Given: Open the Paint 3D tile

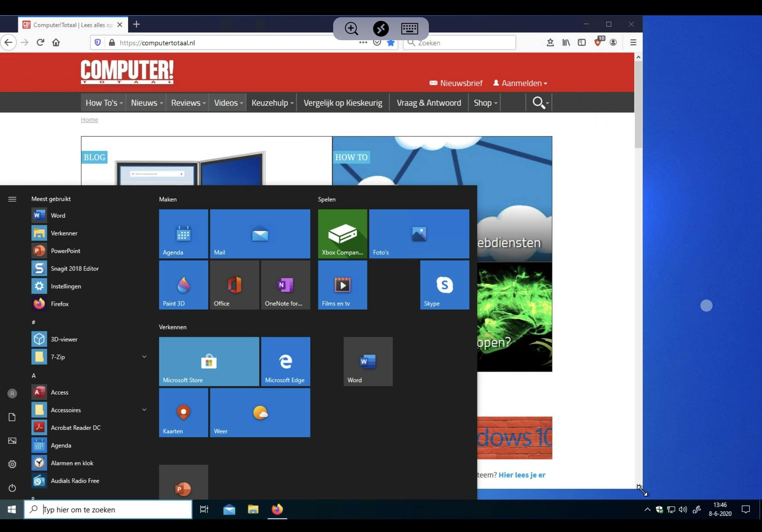Looking at the screenshot, I should click(x=183, y=284).
